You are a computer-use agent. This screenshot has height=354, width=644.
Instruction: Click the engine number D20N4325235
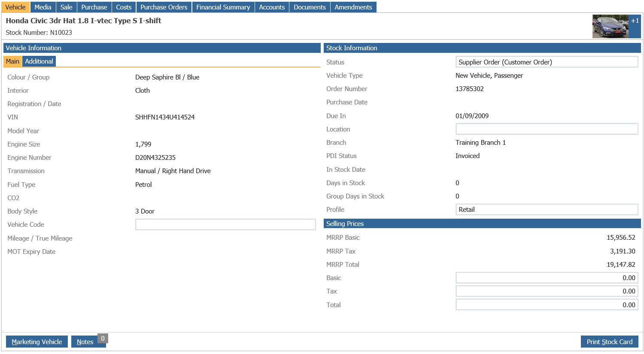pyautogui.click(x=155, y=158)
